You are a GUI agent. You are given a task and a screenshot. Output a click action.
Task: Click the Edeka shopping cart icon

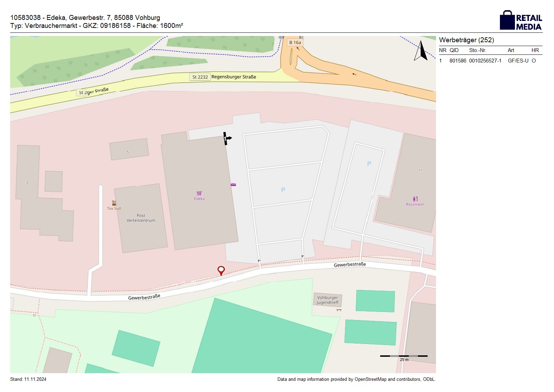199,193
